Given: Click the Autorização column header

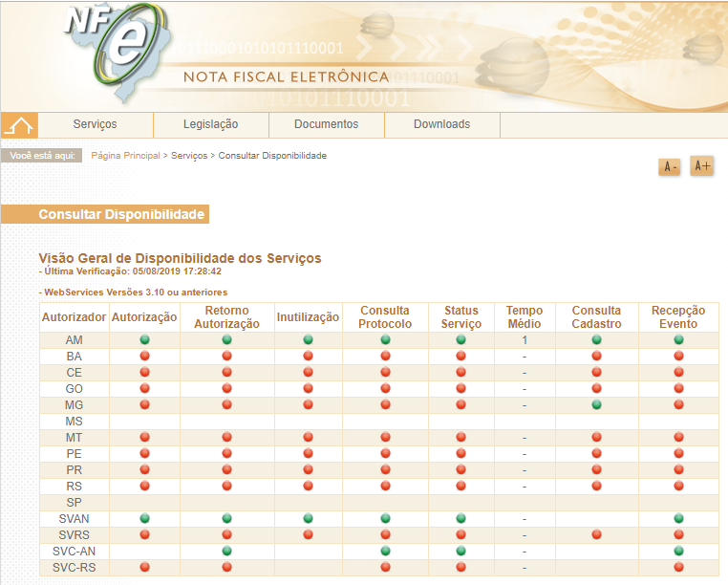Looking at the screenshot, I should [x=144, y=317].
